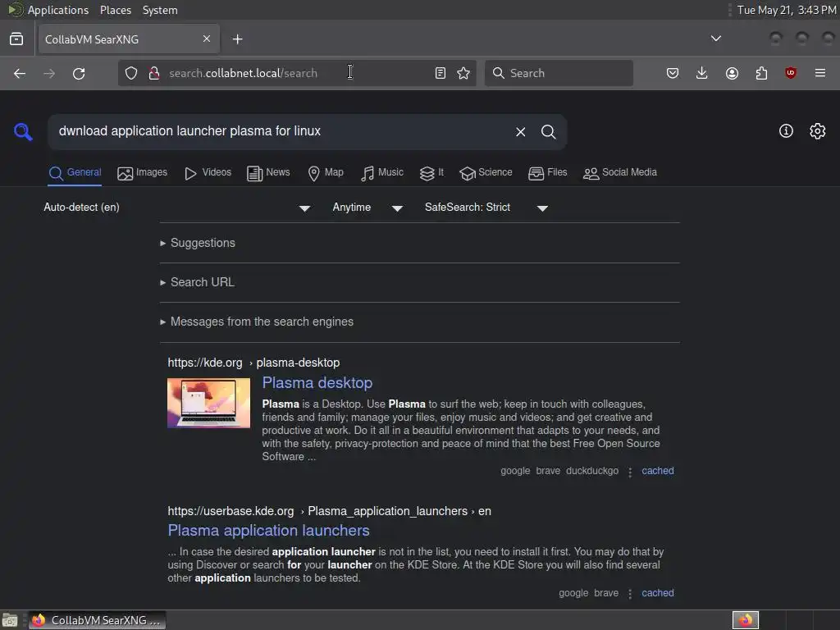Switch to the It category
Viewport: 840px width, 630px height.
pos(431,172)
